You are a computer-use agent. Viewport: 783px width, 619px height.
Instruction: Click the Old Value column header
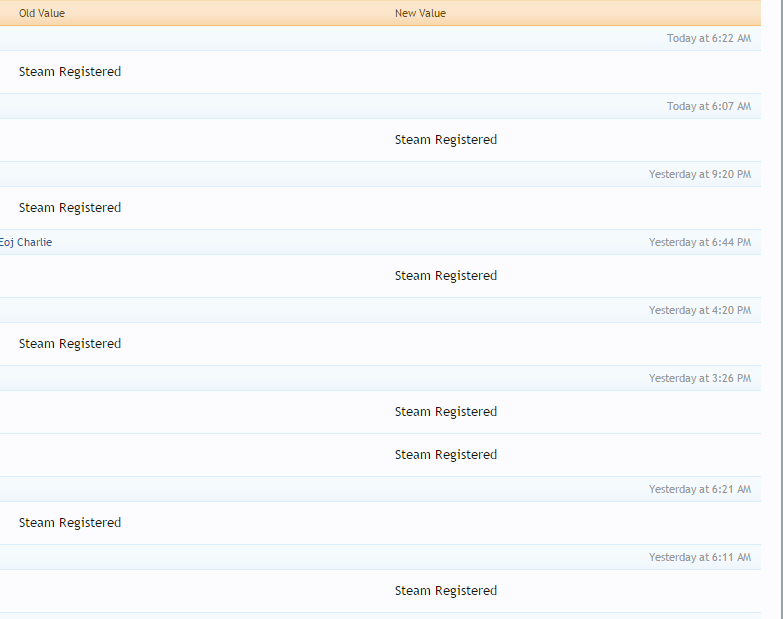click(42, 13)
